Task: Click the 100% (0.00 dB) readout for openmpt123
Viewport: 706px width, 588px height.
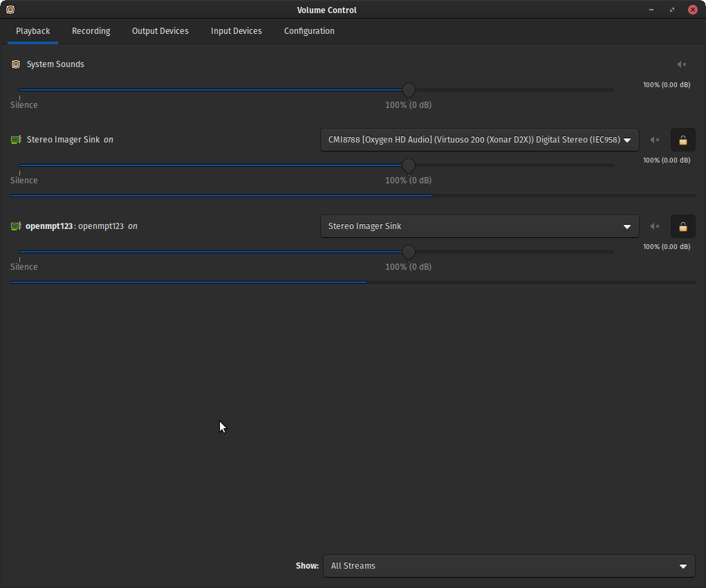Action: pos(667,247)
